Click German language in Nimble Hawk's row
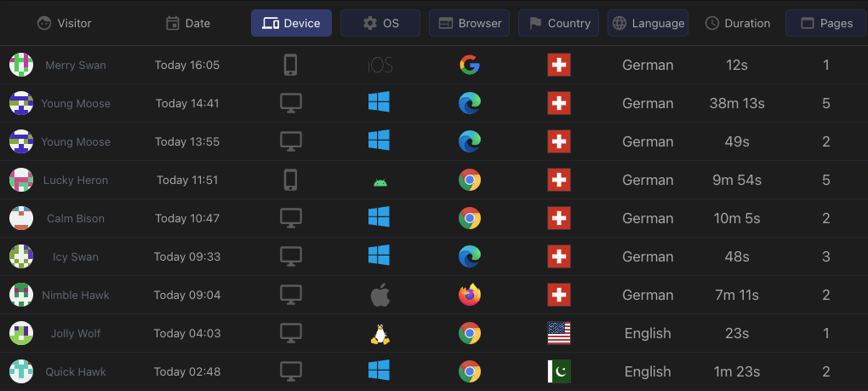Viewport: 868px width, 391px height. click(648, 296)
